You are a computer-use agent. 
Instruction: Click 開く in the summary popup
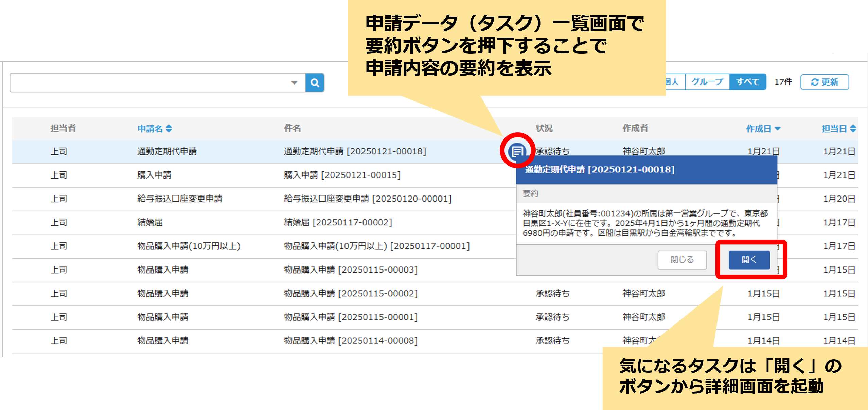tap(749, 260)
